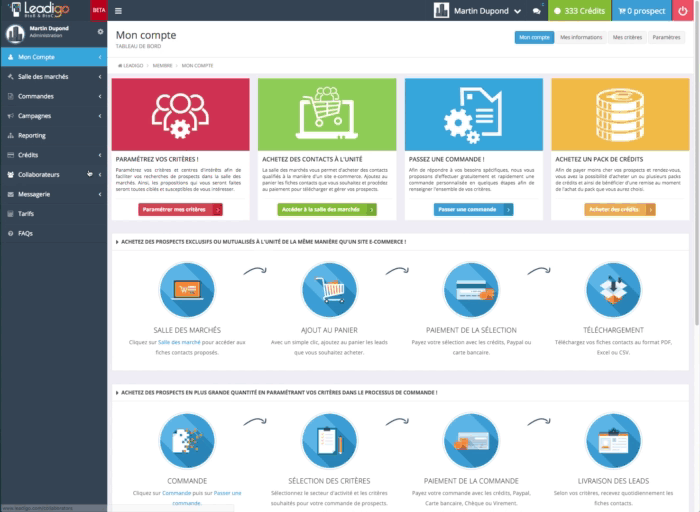Click the red criteria users-gear tile image
The image size is (700, 512).
click(180, 114)
